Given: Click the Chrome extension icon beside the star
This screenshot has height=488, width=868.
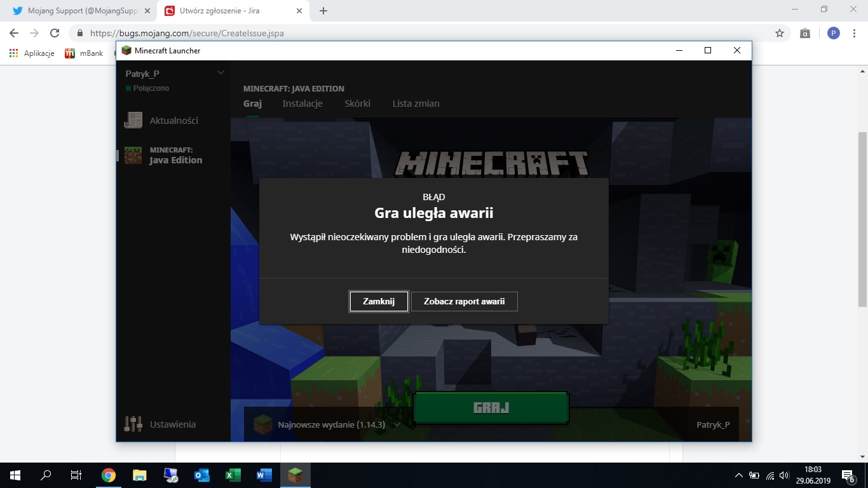Looking at the screenshot, I should [805, 33].
